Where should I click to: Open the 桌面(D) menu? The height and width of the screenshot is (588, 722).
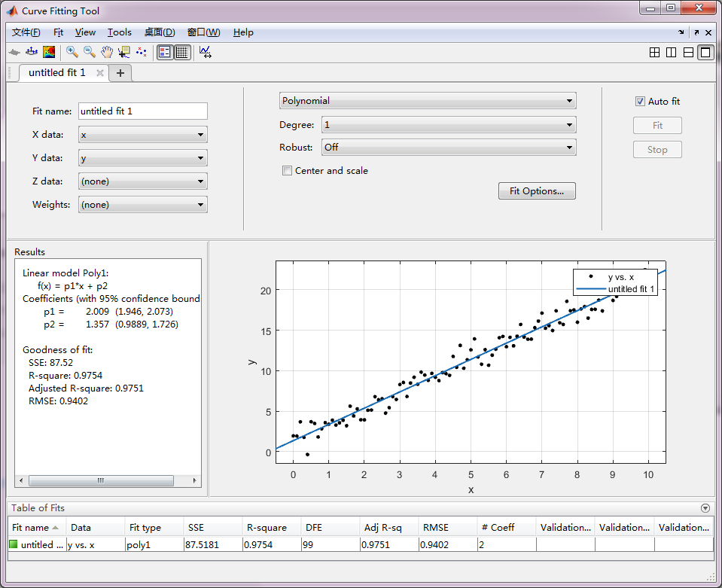160,32
